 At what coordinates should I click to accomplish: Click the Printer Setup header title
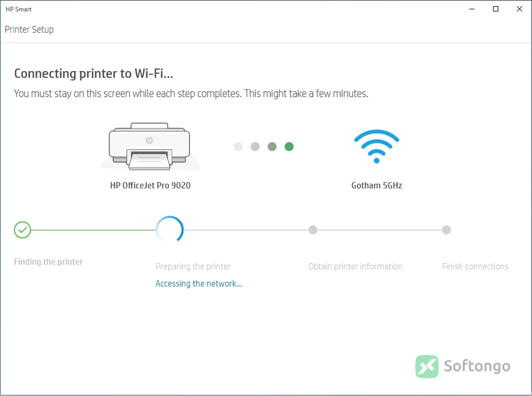click(29, 29)
